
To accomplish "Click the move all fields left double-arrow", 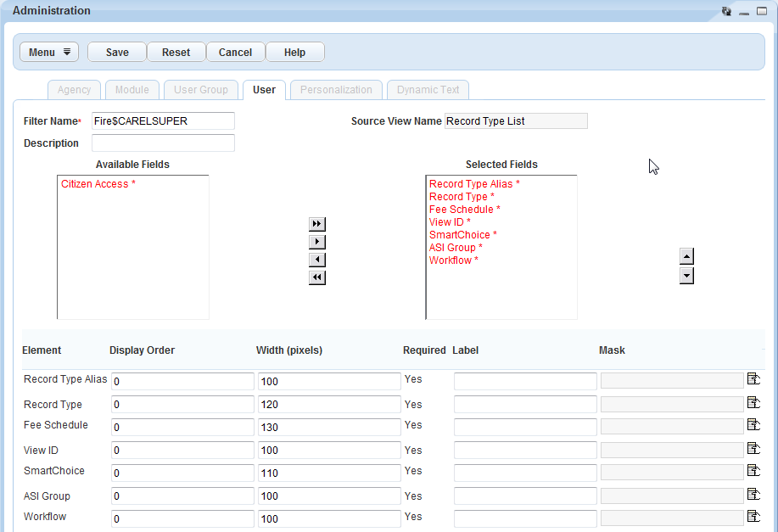I will tap(317, 277).
